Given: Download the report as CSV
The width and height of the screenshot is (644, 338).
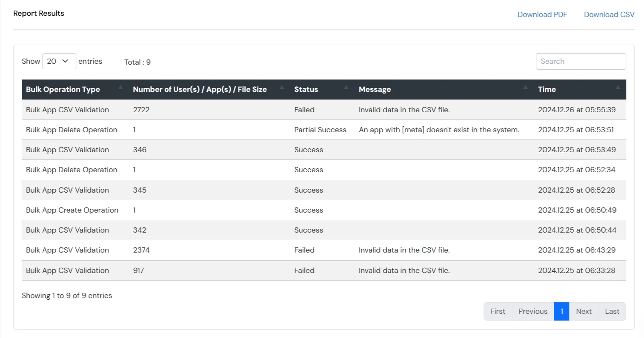Looking at the screenshot, I should tap(609, 14).
